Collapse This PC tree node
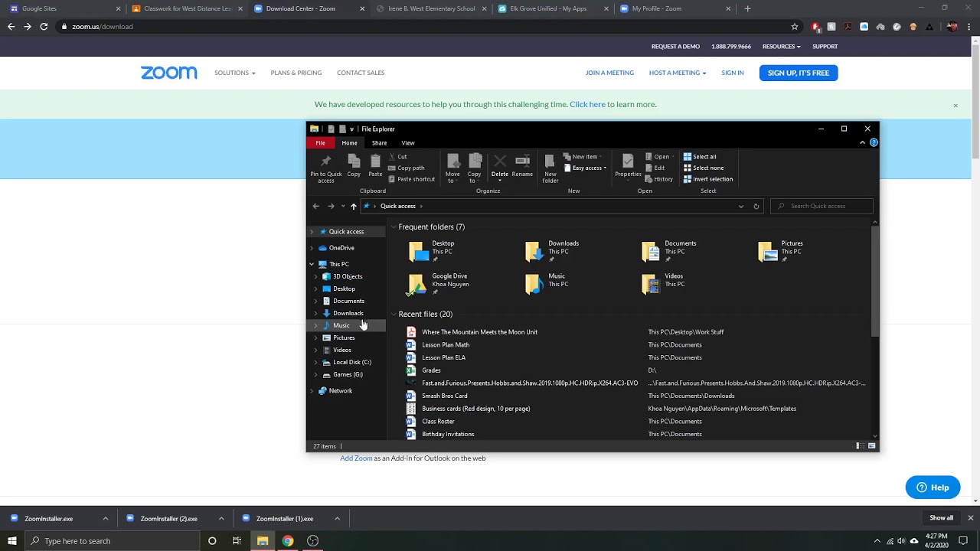 tap(312, 264)
